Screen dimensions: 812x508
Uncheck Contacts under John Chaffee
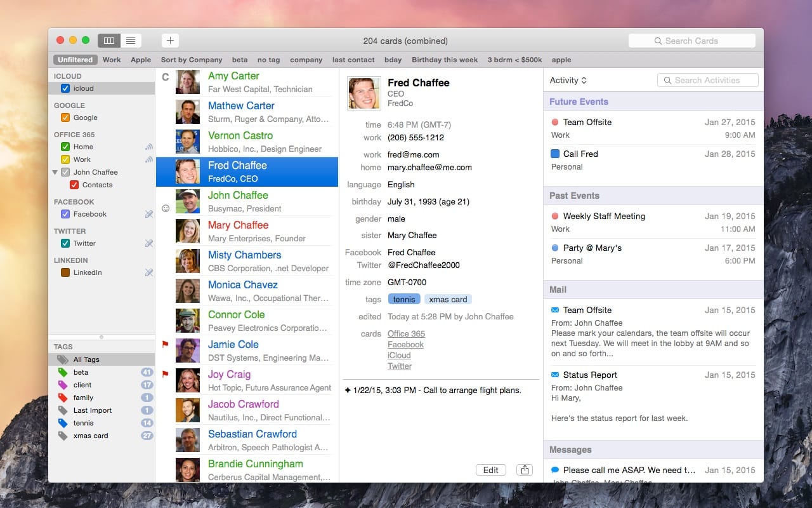click(74, 185)
